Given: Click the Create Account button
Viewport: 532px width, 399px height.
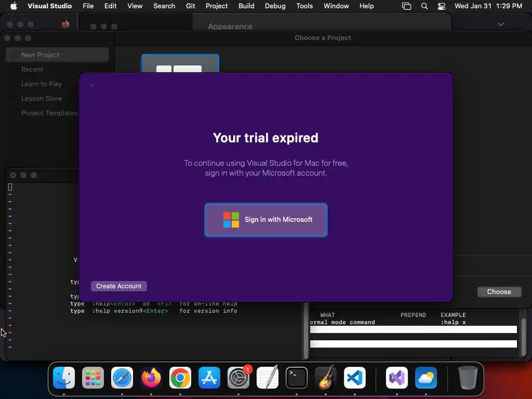Looking at the screenshot, I should click(x=119, y=286).
